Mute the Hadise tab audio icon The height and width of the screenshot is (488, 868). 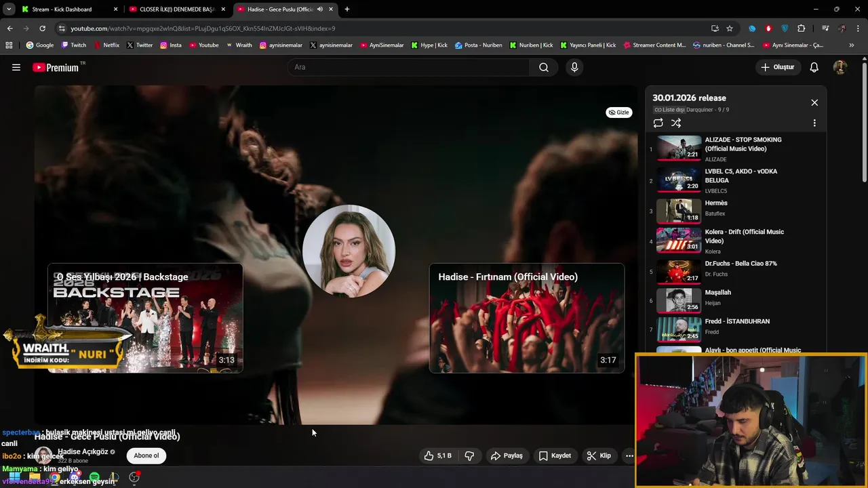coord(319,9)
